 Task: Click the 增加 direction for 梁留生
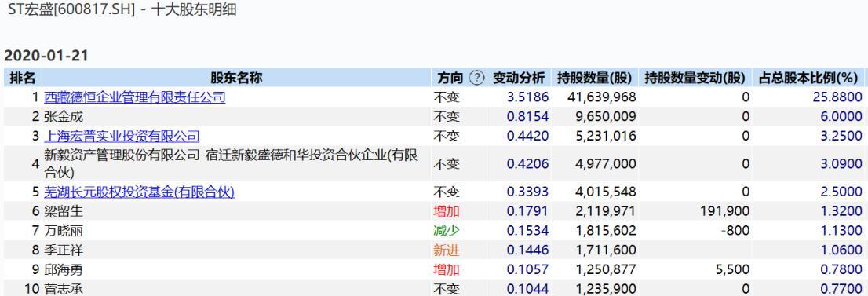pyautogui.click(x=447, y=212)
